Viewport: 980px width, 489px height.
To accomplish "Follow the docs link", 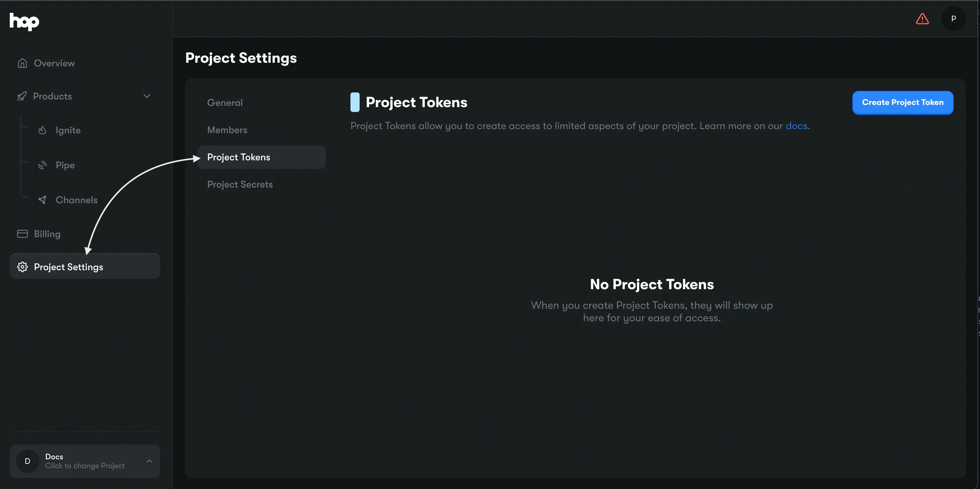I will [x=796, y=126].
